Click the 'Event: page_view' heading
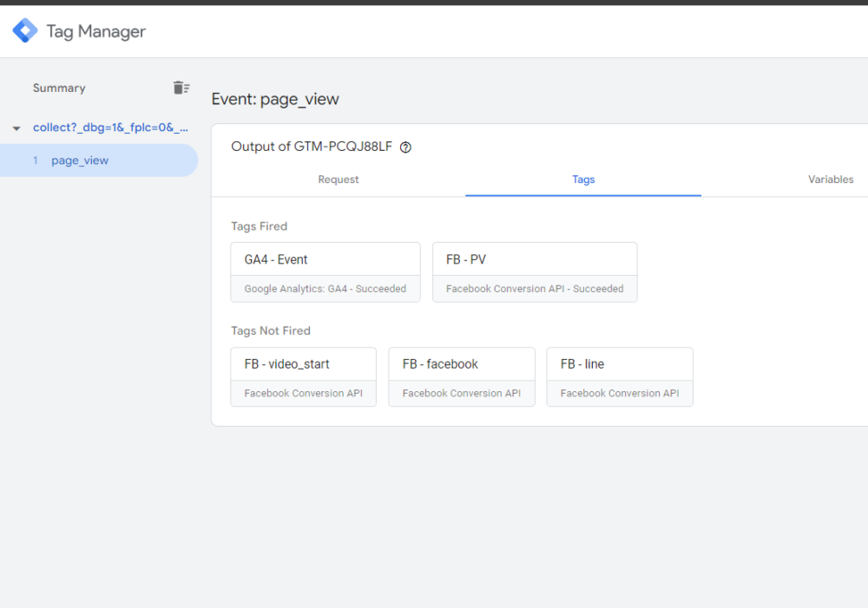Screen dimensions: 868x608 click(x=275, y=99)
